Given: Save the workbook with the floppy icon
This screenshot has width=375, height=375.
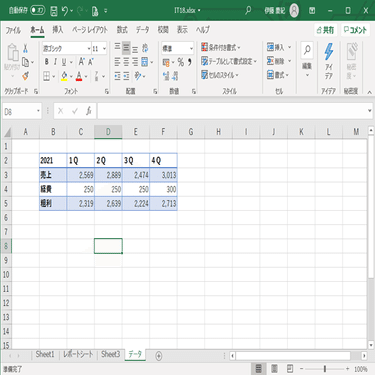Looking at the screenshot, I should coord(54,11).
